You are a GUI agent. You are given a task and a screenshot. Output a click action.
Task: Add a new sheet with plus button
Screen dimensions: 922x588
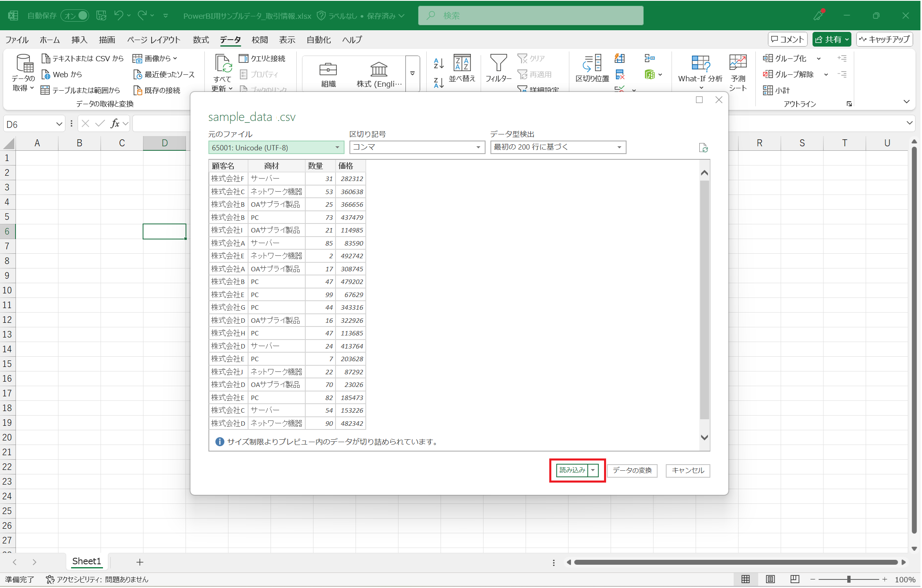coord(140,562)
